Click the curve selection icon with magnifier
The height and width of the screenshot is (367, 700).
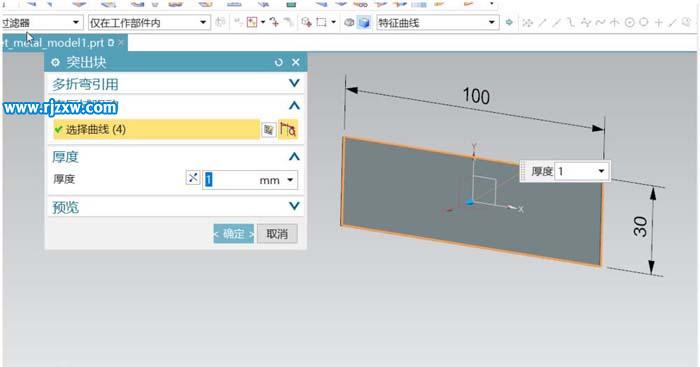click(x=288, y=129)
